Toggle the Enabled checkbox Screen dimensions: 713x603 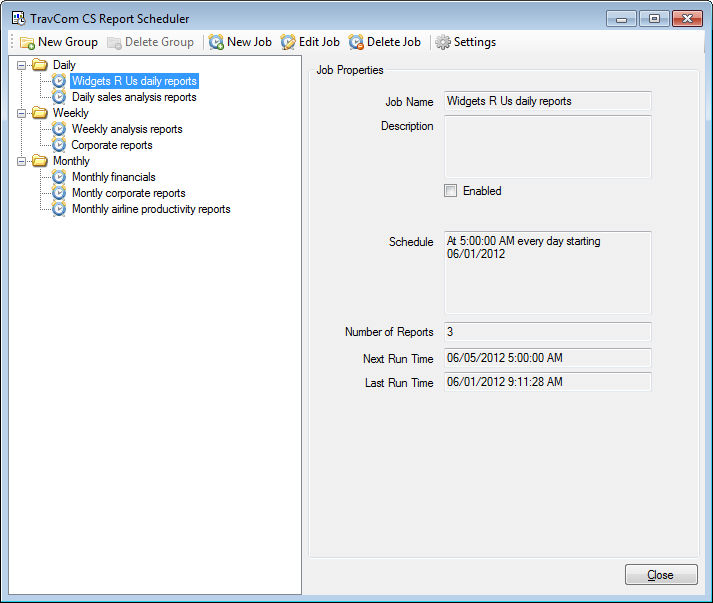point(451,191)
